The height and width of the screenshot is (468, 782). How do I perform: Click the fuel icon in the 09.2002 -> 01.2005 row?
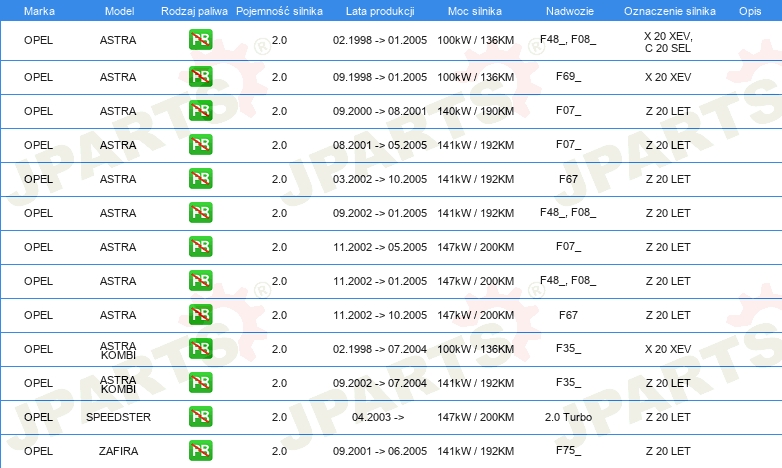tap(200, 213)
